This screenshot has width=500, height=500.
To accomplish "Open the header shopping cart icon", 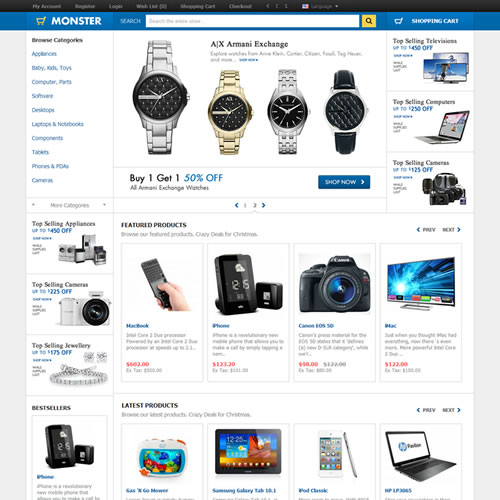I will click(x=398, y=21).
